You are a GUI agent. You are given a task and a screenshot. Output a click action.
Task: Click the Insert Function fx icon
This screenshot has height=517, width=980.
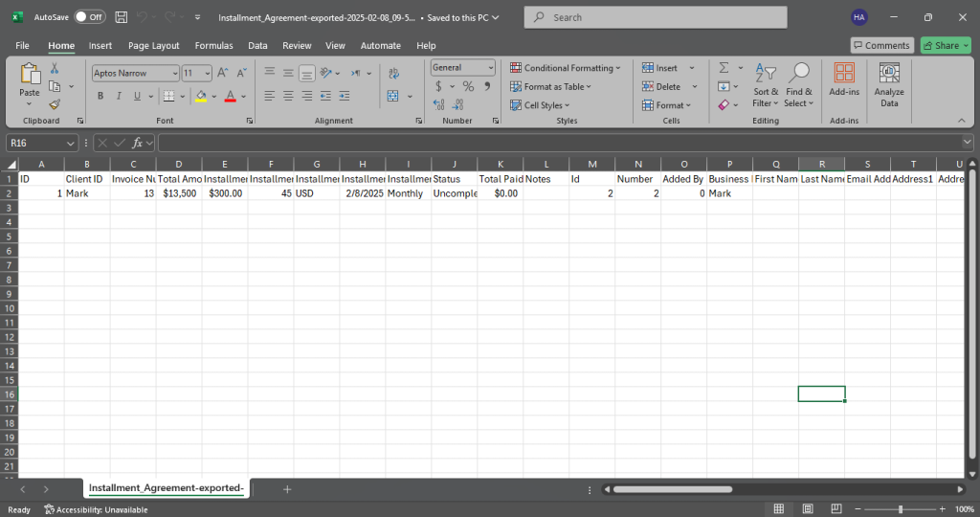pyautogui.click(x=138, y=144)
